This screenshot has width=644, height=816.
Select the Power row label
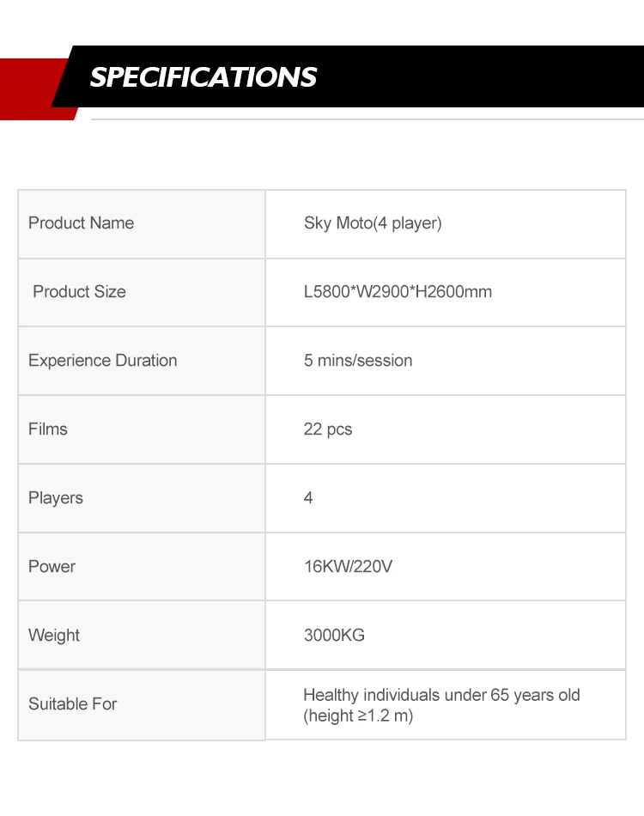pos(52,566)
